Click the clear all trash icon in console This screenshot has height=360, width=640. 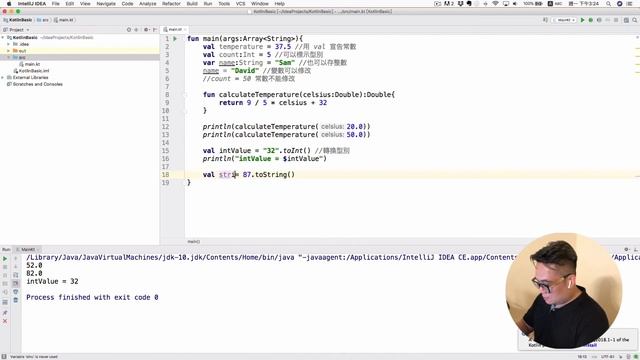pos(16,300)
